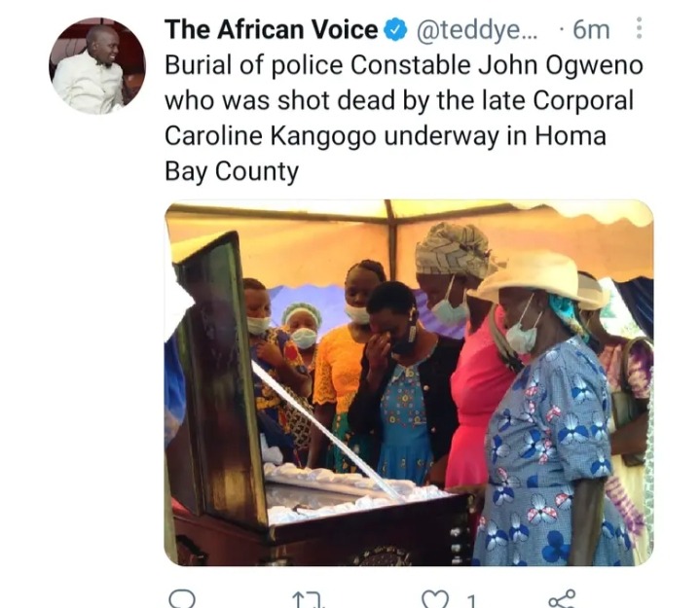Click the 'Caroline Kangogo underway in Homa' line
Viewport: 700px width, 608px height.
[x=386, y=136]
